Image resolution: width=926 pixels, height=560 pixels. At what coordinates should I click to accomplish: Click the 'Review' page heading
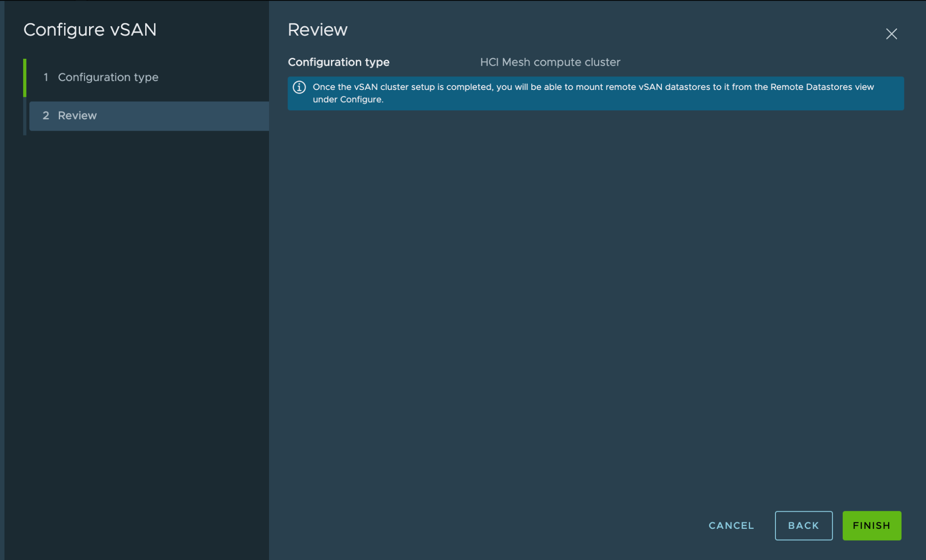(x=317, y=30)
